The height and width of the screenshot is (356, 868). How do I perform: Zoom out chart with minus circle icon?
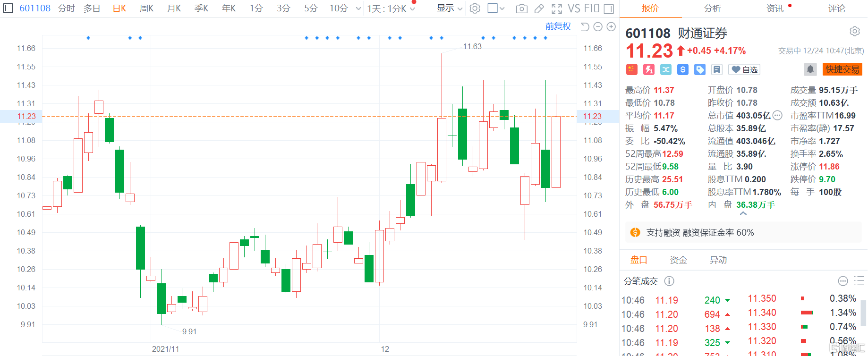[x=598, y=27]
